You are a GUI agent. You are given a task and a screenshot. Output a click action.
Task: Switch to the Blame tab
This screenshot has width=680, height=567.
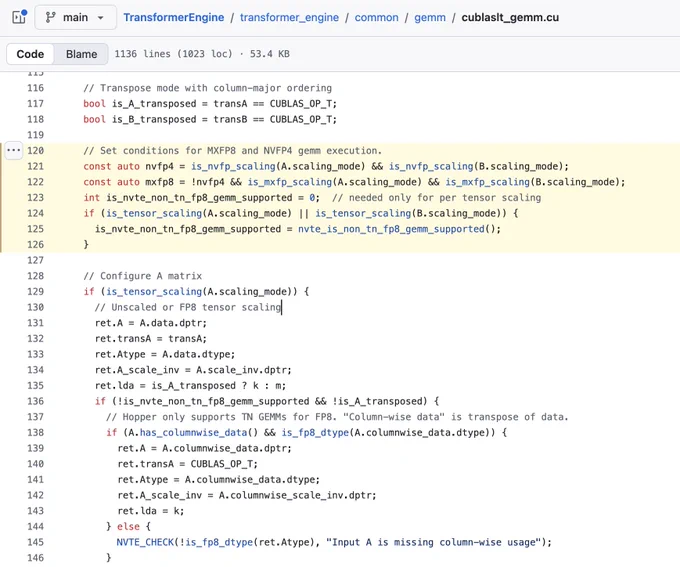pyautogui.click(x=81, y=54)
